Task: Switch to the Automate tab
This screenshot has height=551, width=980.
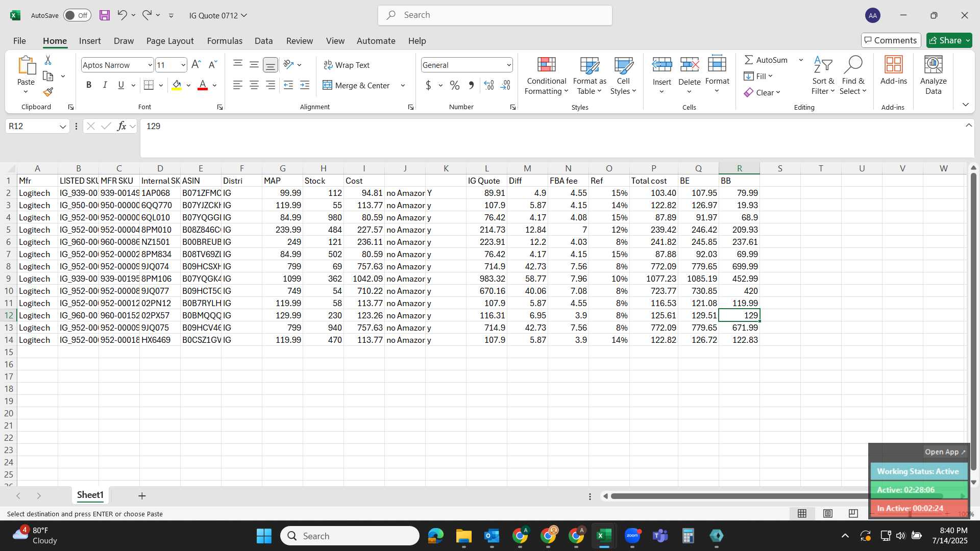Action: pos(376,41)
